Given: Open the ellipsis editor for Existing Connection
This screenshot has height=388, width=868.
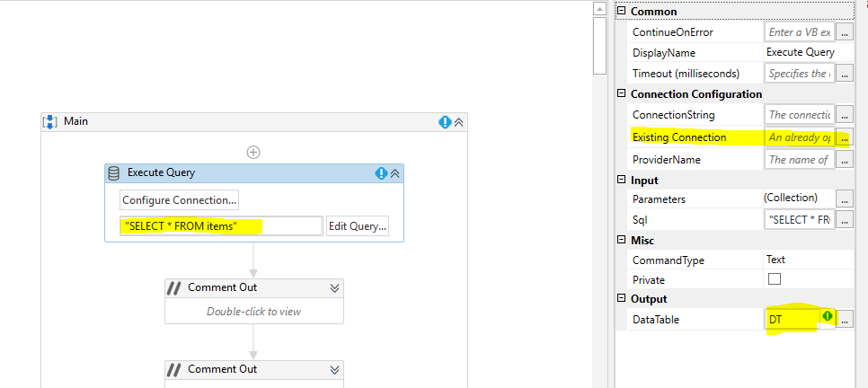Looking at the screenshot, I should coord(845,137).
